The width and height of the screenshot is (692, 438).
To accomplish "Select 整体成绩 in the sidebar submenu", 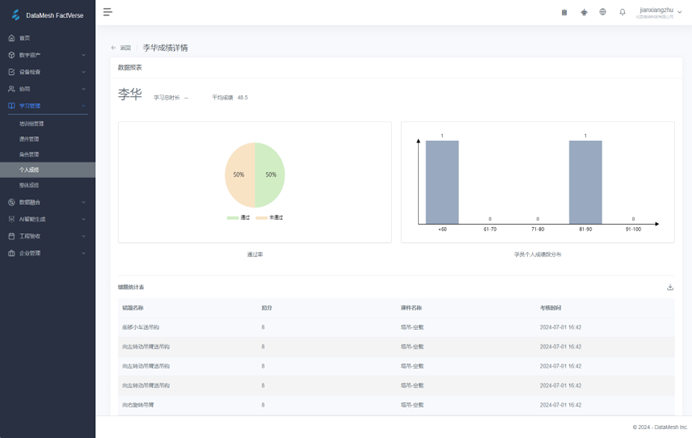I will pos(30,185).
